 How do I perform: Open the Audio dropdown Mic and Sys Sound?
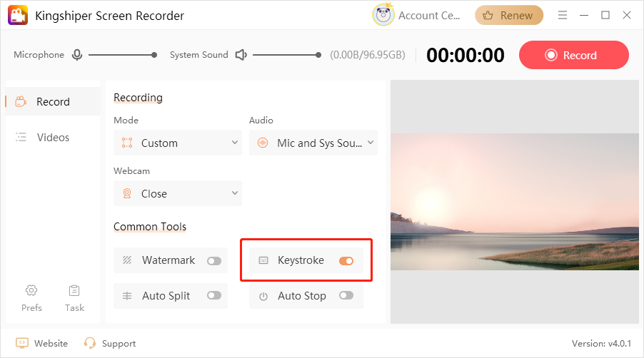coord(313,143)
